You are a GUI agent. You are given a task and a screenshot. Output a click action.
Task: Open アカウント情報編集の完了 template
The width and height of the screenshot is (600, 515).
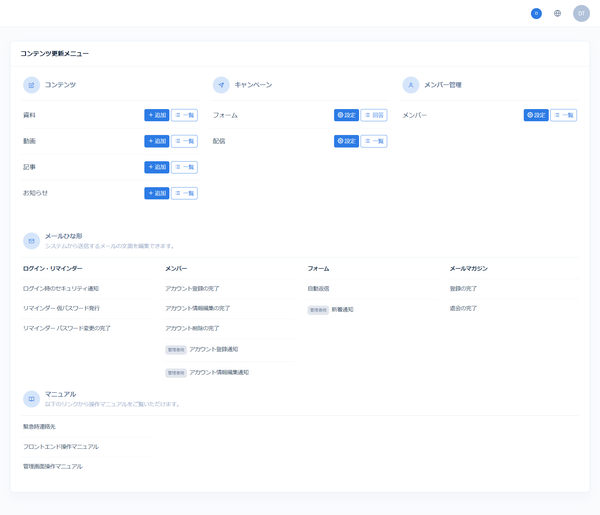197,308
